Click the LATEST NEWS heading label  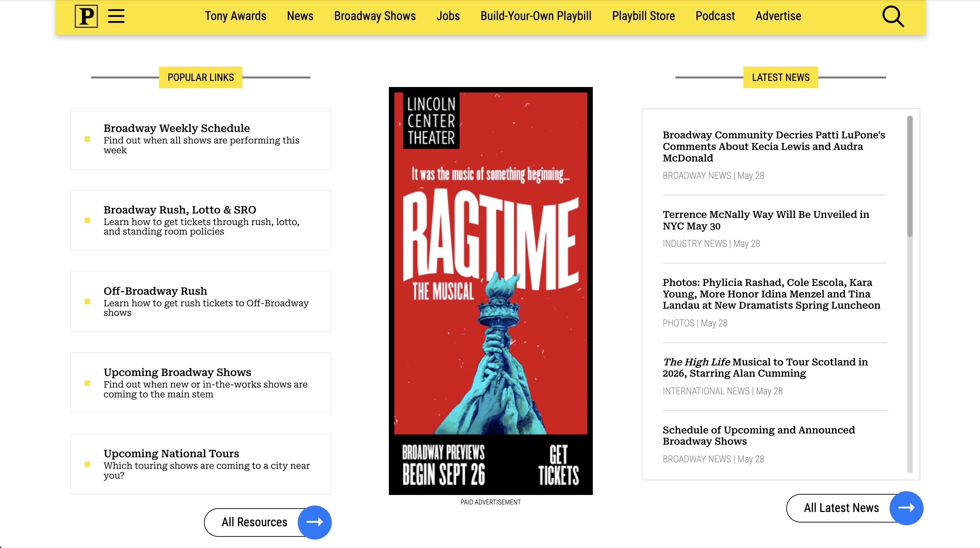(x=781, y=77)
